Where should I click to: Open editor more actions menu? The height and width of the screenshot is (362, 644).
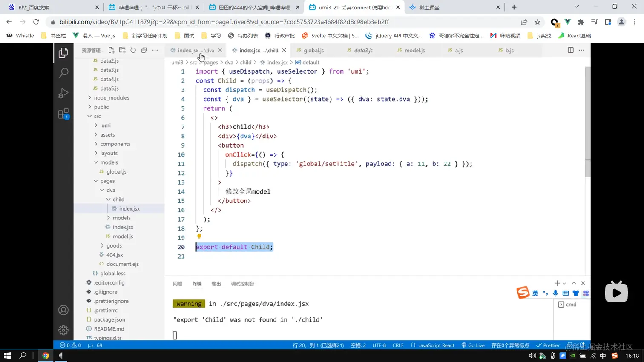pyautogui.click(x=581, y=50)
